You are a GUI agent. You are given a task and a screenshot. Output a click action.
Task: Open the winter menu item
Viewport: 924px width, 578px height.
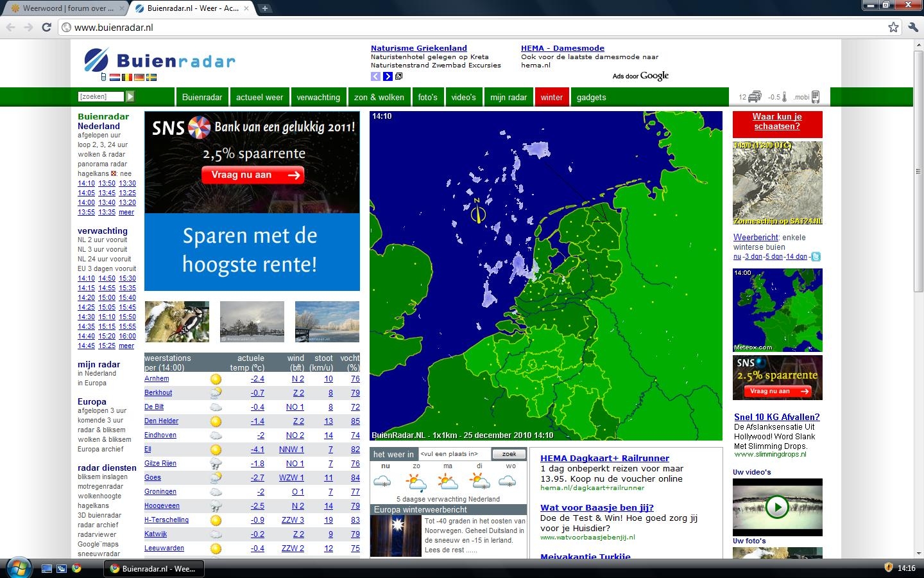pos(551,97)
